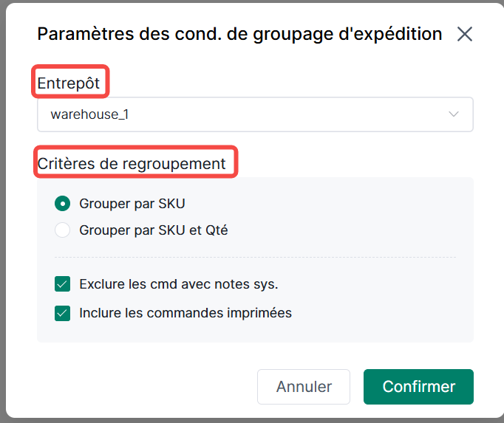Toggle Inclure les commandes imprimées checkbox
The image size is (504, 423).
tap(62, 313)
